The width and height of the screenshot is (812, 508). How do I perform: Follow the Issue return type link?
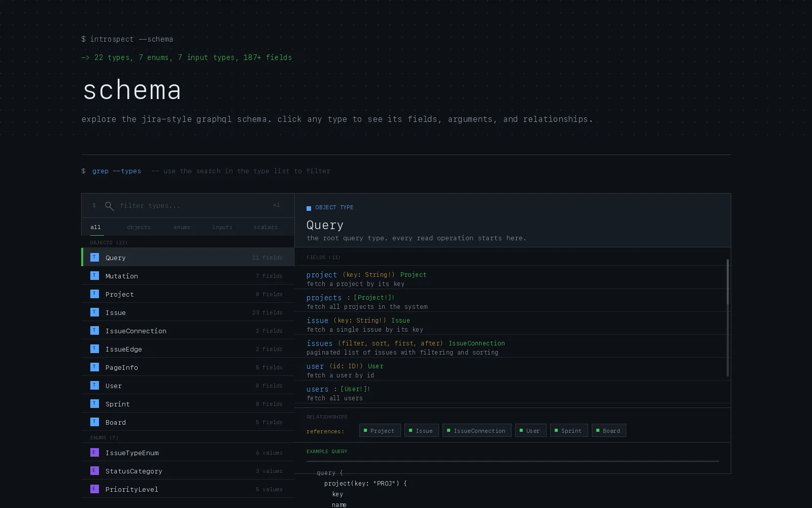pos(400,321)
